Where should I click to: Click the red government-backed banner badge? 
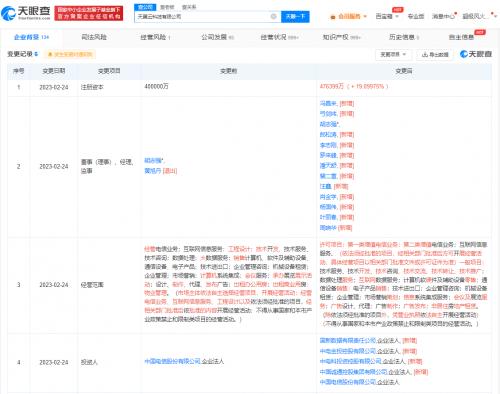pyautogui.click(x=89, y=13)
